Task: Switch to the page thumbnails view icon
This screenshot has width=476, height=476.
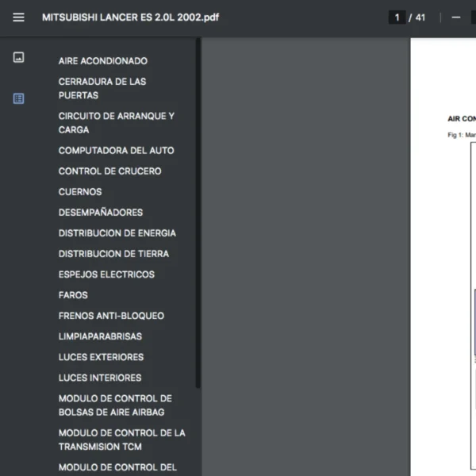Action: point(18,57)
